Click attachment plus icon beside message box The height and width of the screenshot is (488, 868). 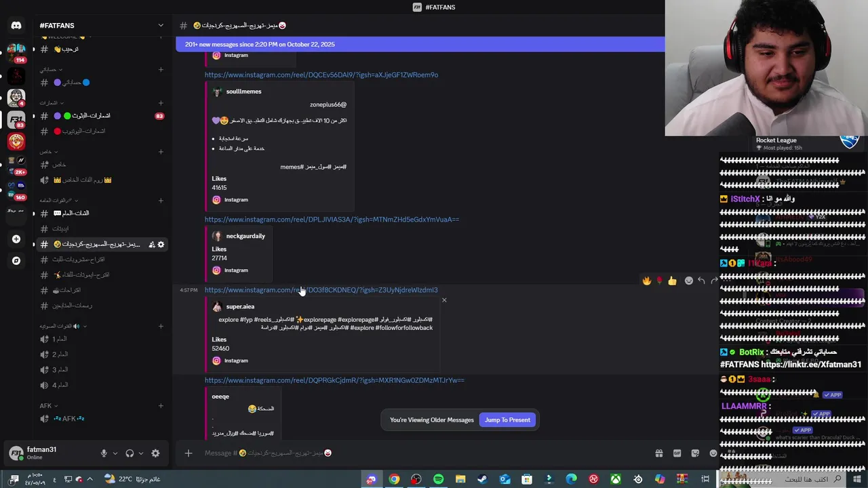point(189,453)
